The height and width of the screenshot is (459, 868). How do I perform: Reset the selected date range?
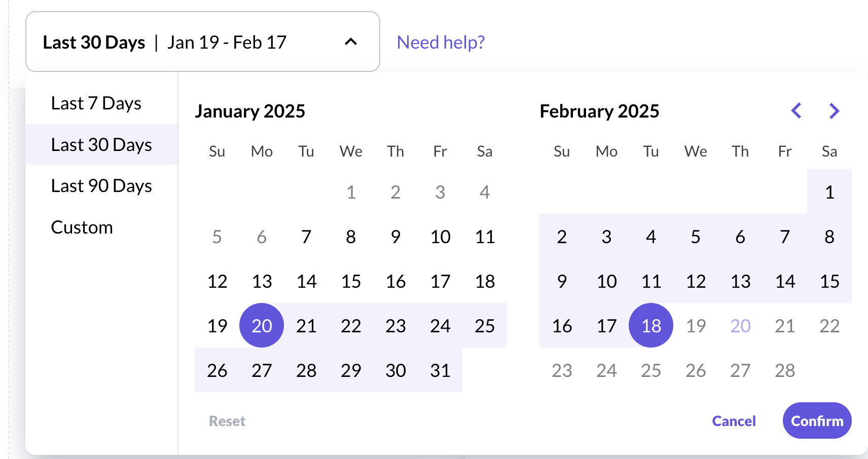click(x=227, y=421)
